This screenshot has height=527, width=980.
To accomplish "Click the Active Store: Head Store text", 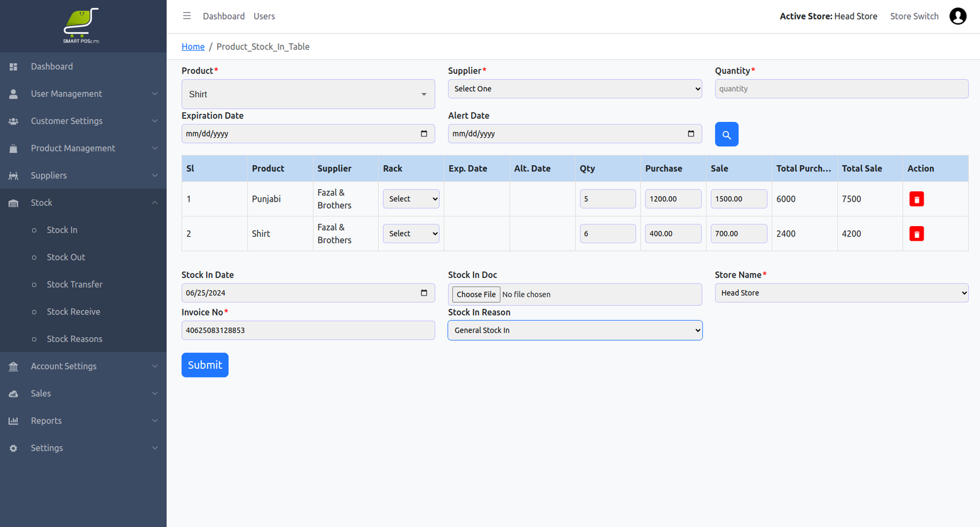I will pos(828,17).
